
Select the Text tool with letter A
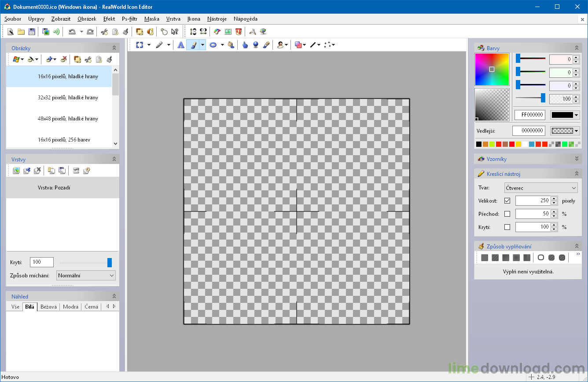click(x=180, y=45)
